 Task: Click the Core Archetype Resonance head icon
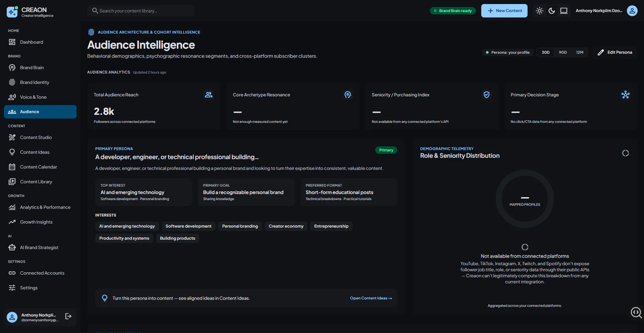point(348,95)
